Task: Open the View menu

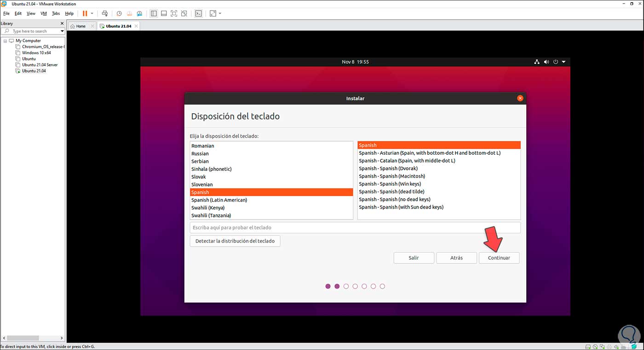Action: coord(31,13)
